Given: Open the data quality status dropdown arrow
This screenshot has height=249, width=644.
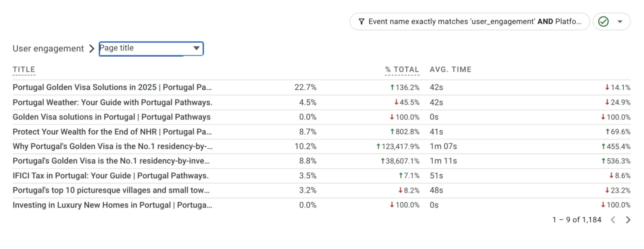Looking at the screenshot, I should tap(621, 21).
